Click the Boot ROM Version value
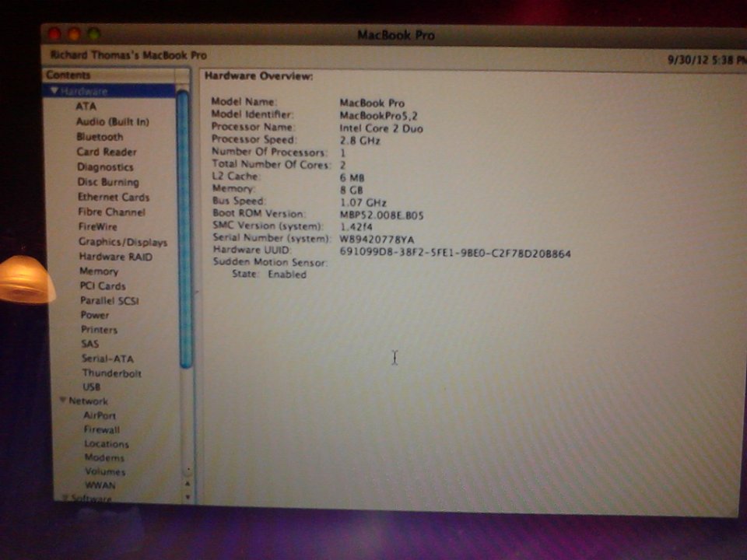Image resolution: width=747 pixels, height=560 pixels. click(381, 215)
